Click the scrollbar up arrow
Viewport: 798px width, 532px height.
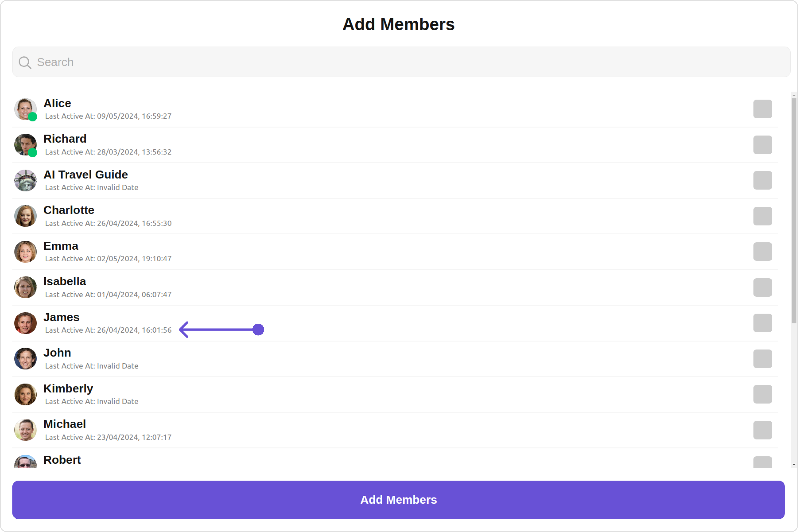(x=794, y=95)
